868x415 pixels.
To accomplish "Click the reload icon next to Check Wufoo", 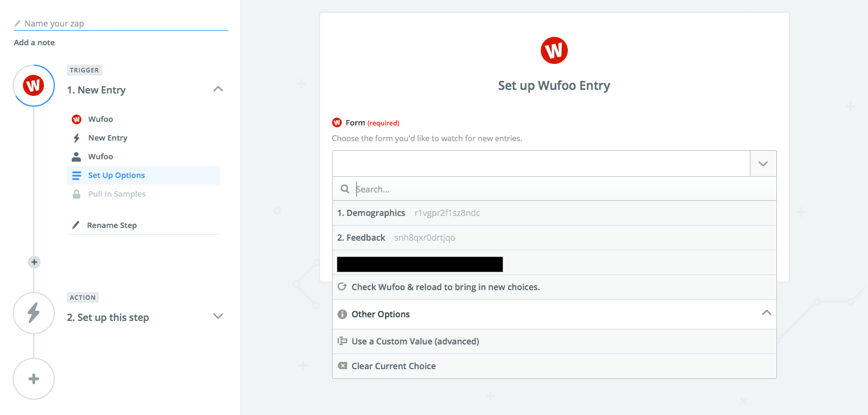I will (x=342, y=287).
